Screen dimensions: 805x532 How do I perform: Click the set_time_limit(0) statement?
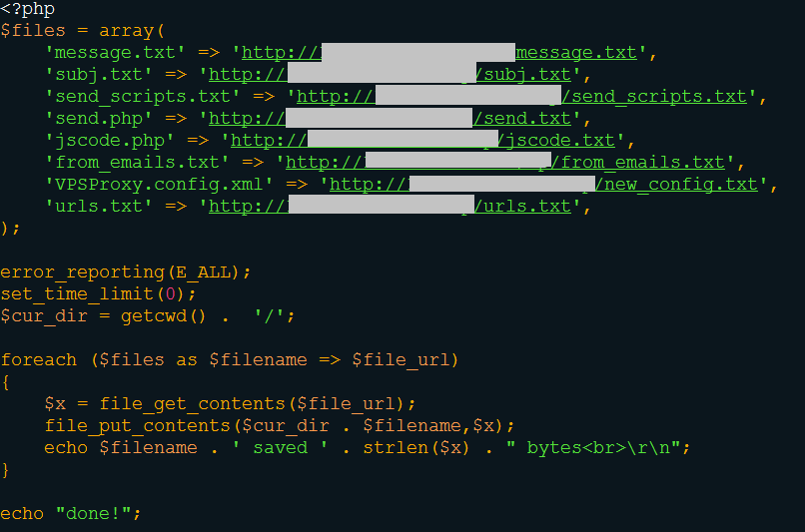[x=98, y=294]
